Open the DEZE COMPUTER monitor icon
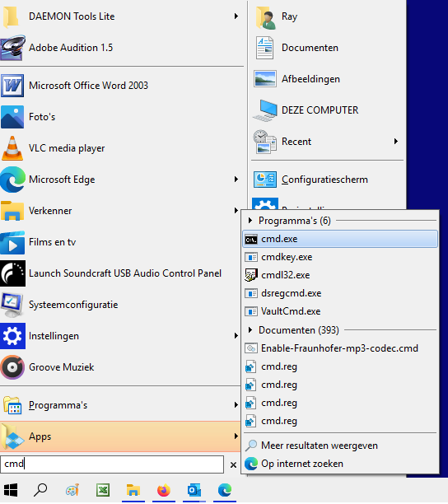448x504 pixels. 265,110
